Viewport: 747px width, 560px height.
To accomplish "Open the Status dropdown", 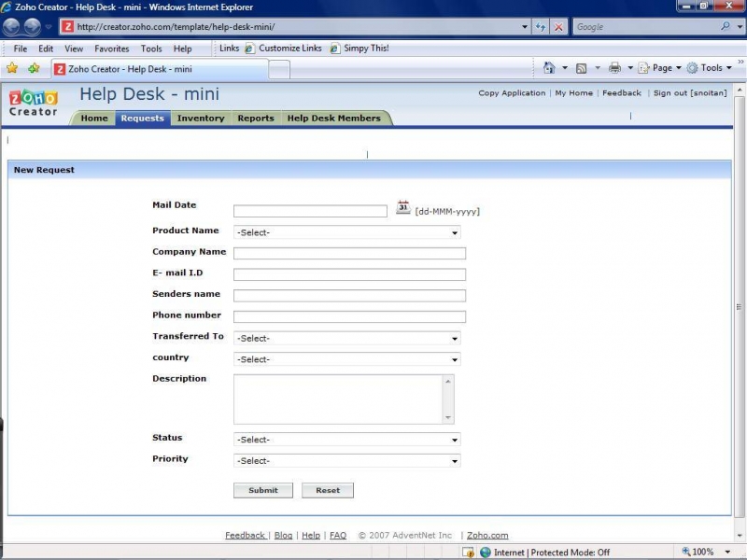I will pyautogui.click(x=453, y=439).
